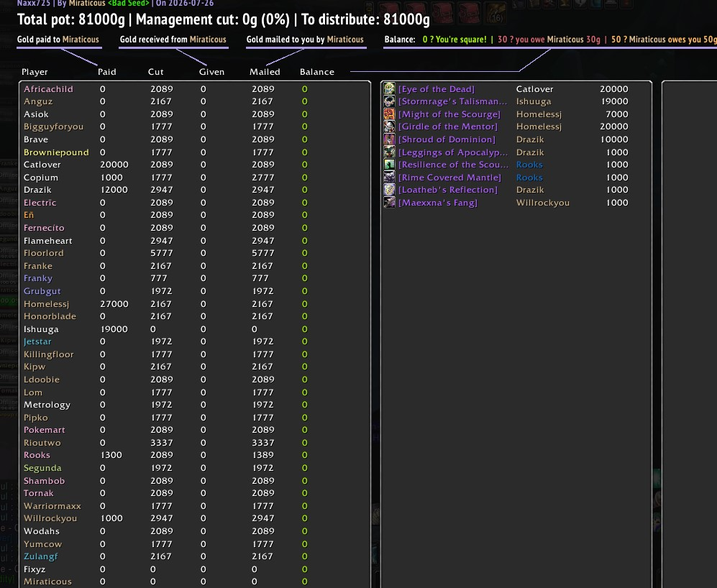Select player Copium in the list
Viewport: 717px width, 588px height.
pos(41,178)
